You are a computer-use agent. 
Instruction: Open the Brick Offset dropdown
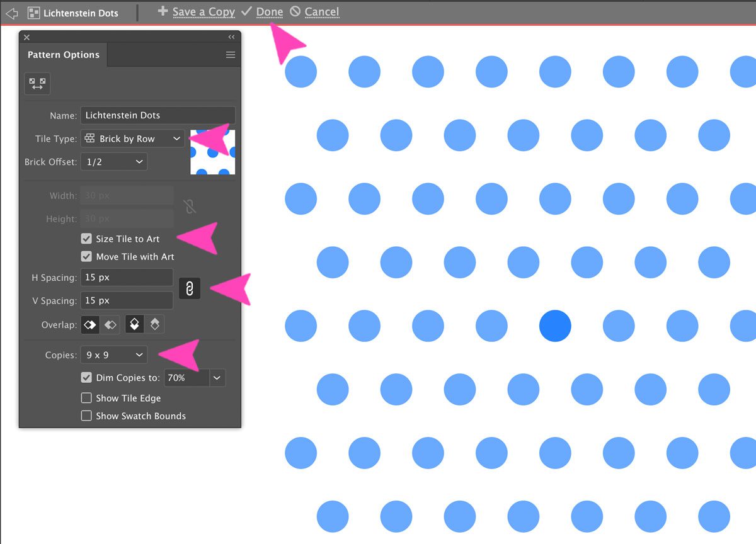tap(113, 162)
